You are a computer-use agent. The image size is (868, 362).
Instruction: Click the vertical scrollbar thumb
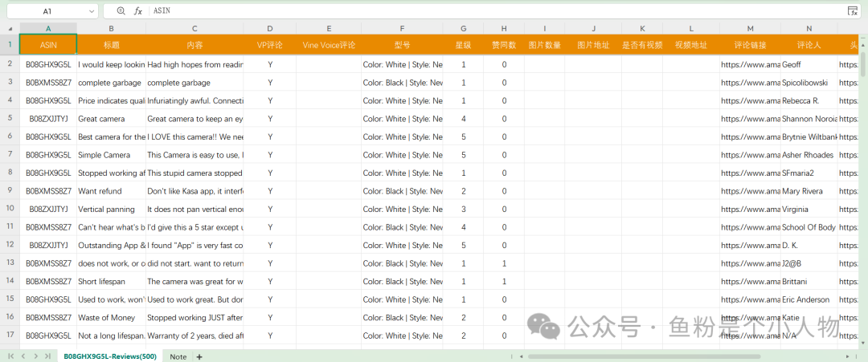pos(863,63)
